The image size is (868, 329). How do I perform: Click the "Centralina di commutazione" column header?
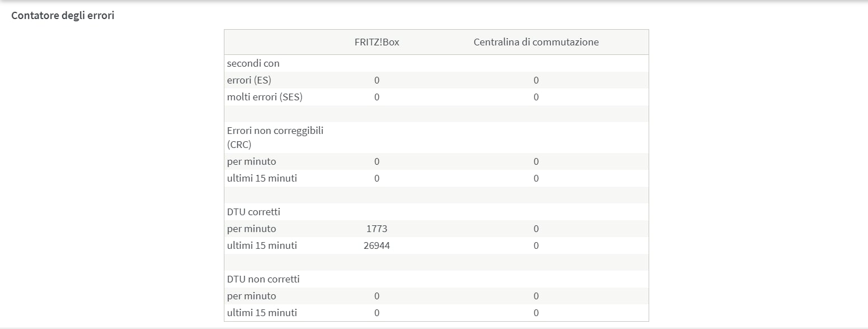point(536,42)
